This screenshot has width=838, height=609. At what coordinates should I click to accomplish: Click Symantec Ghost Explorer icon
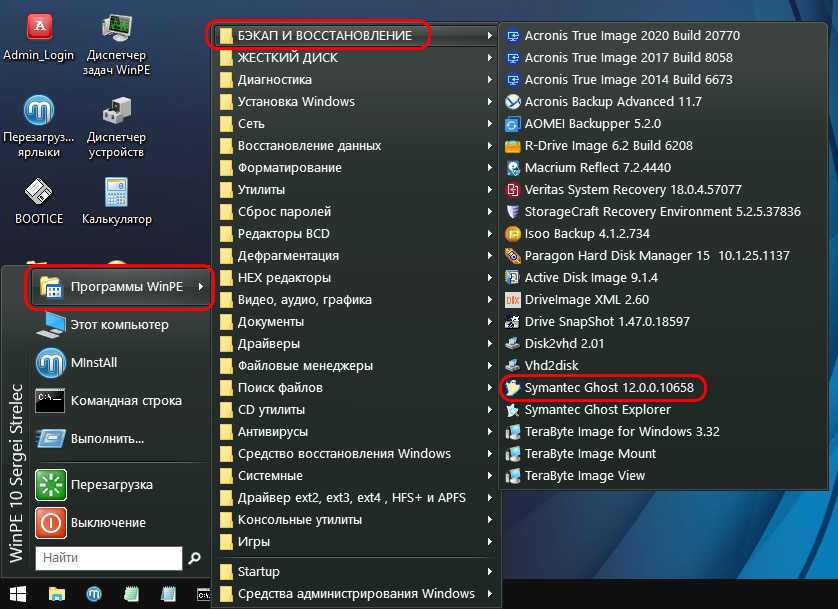pos(513,410)
